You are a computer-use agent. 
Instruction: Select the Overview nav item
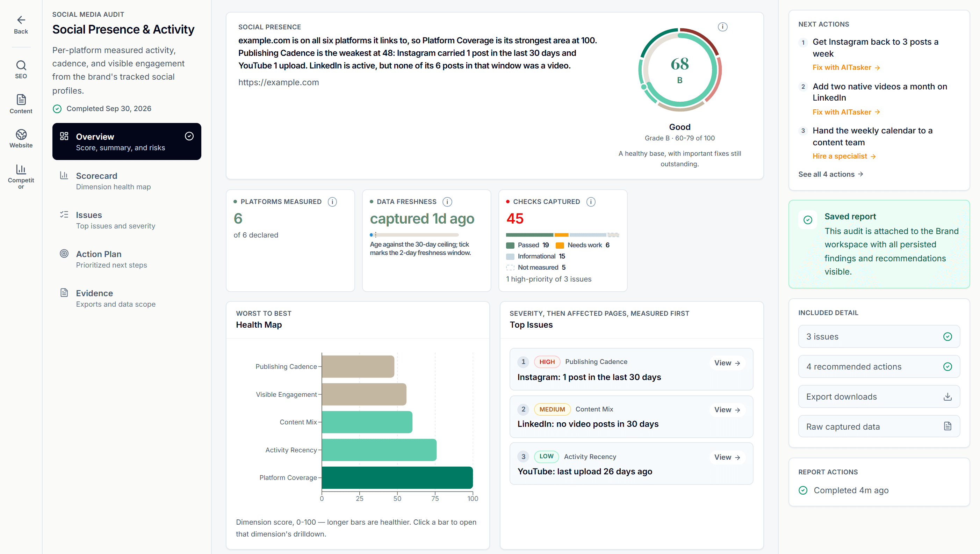[x=127, y=141]
